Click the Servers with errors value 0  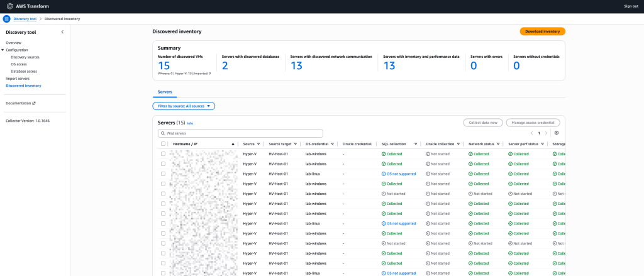tap(474, 65)
